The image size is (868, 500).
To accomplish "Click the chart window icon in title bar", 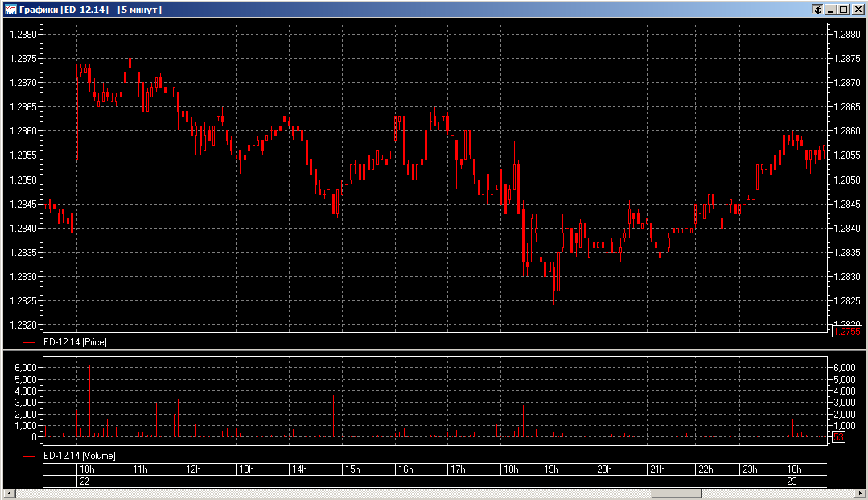I will [10, 9].
